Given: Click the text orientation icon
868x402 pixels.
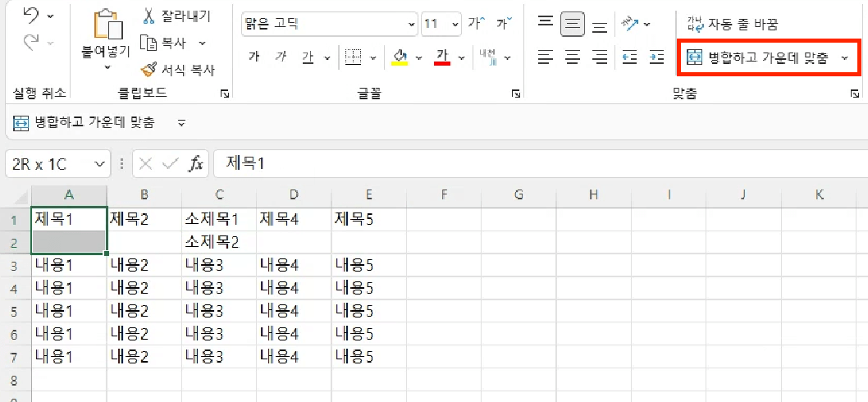Looking at the screenshot, I should tap(630, 24).
